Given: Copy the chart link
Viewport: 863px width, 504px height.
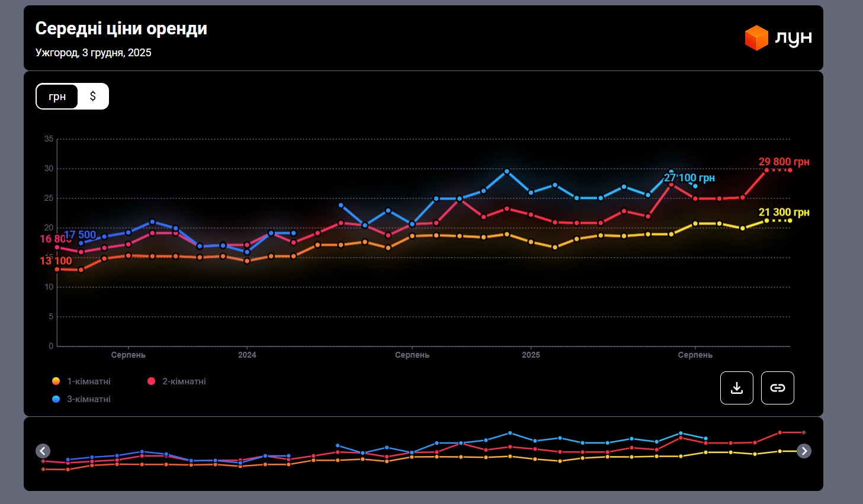Looking at the screenshot, I should point(777,388).
